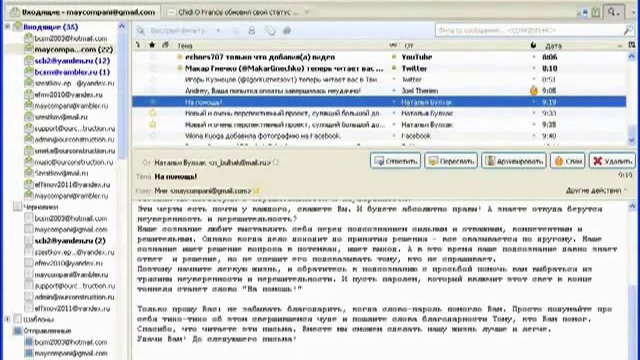Expand the Шаблоны folder
Viewport: 640px width, 360px height.
tap(7, 319)
